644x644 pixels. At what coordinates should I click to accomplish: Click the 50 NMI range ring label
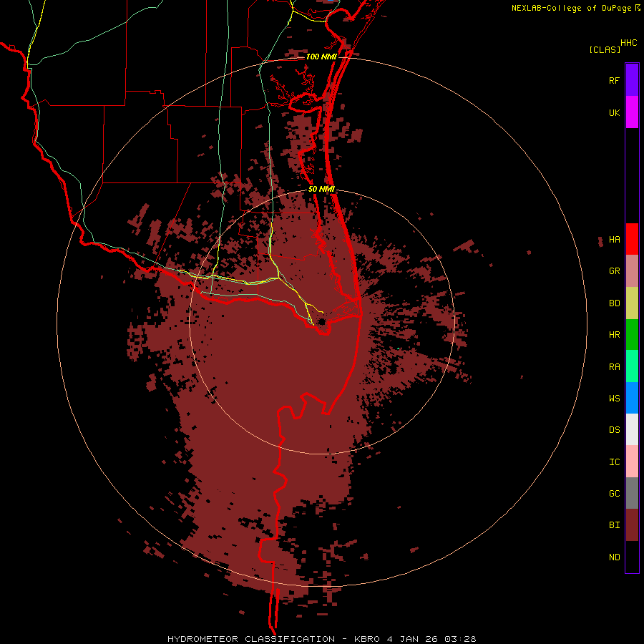pos(321,189)
